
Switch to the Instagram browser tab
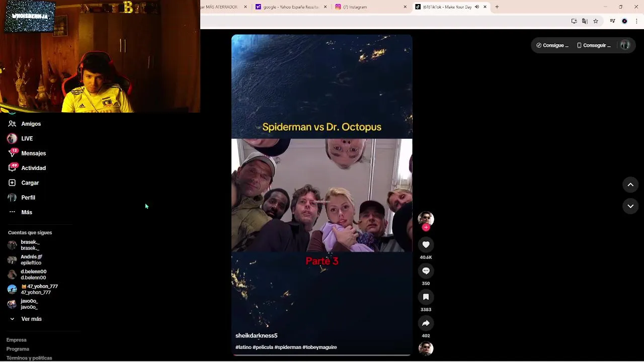tap(370, 7)
